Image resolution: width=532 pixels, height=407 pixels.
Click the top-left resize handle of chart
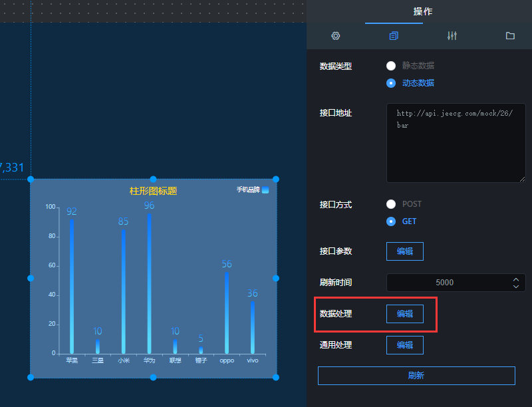pos(31,179)
